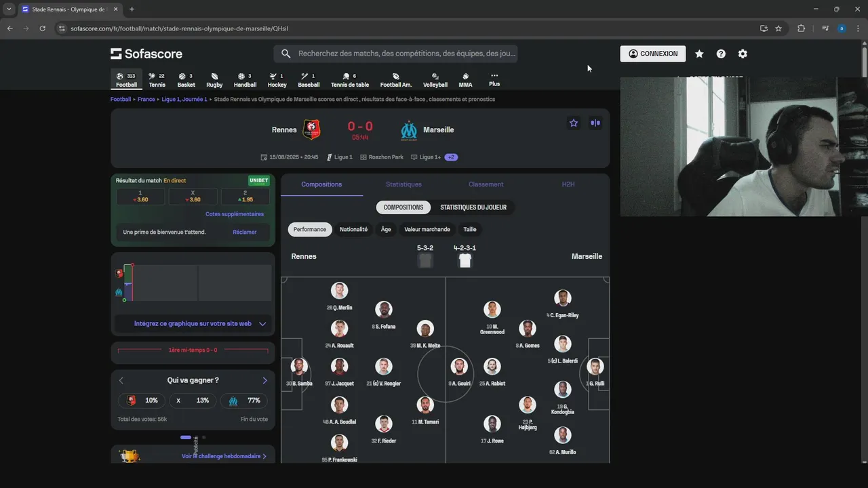868x488 pixels.
Task: Open the browser extensions icon
Action: pos(801,28)
